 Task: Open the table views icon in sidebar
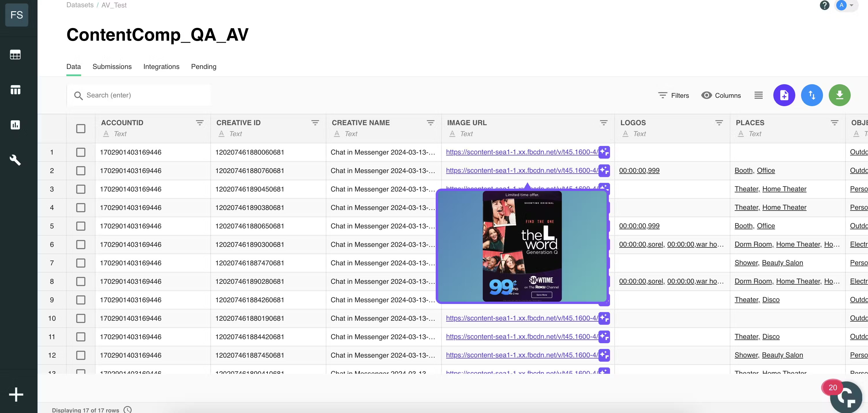(15, 90)
